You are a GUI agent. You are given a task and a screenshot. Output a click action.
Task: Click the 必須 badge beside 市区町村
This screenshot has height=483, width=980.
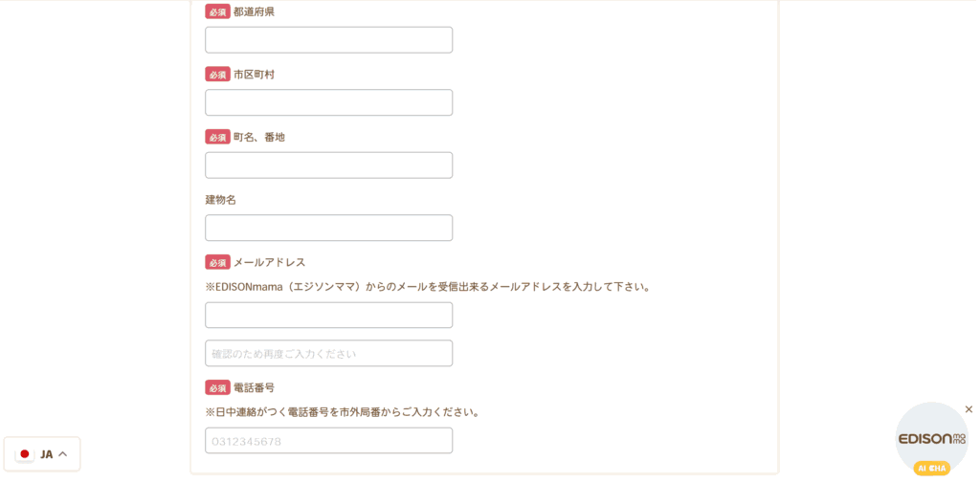coord(217,75)
